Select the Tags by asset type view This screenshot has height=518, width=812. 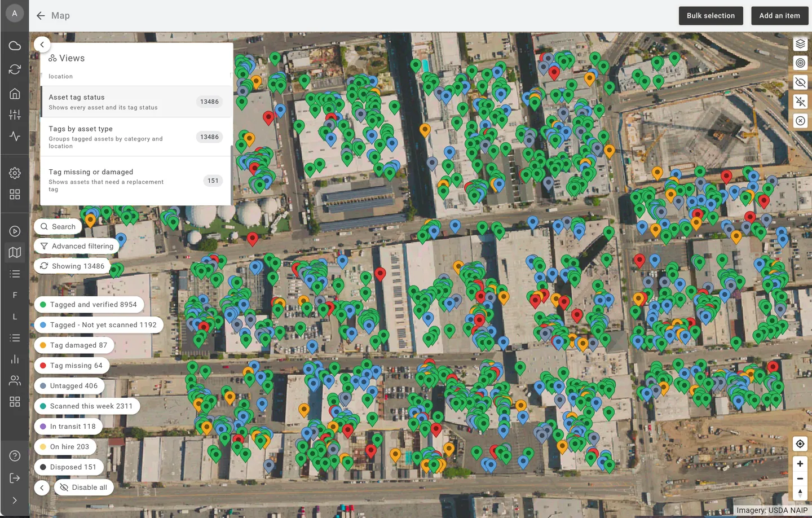click(135, 137)
